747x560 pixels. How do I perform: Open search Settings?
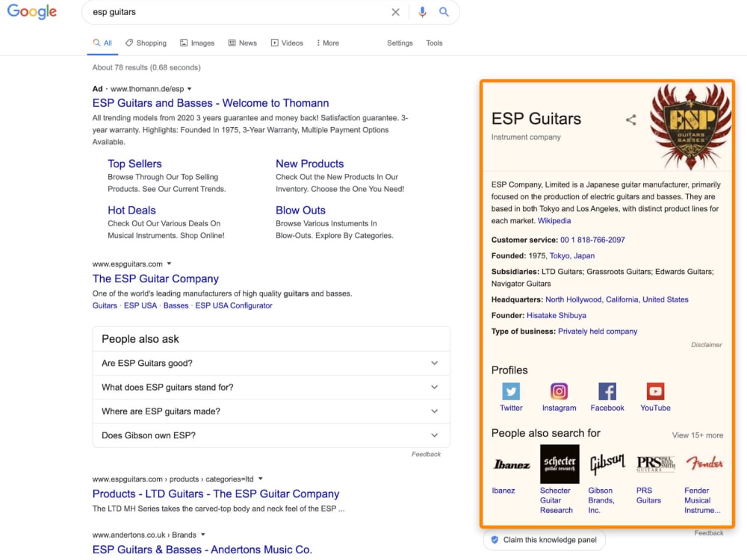(400, 43)
